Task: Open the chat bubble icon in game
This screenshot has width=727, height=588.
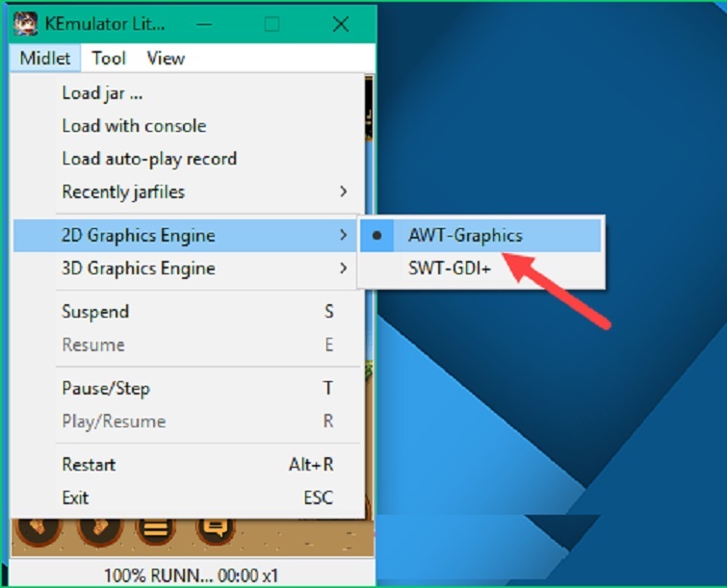Action: click(x=215, y=526)
